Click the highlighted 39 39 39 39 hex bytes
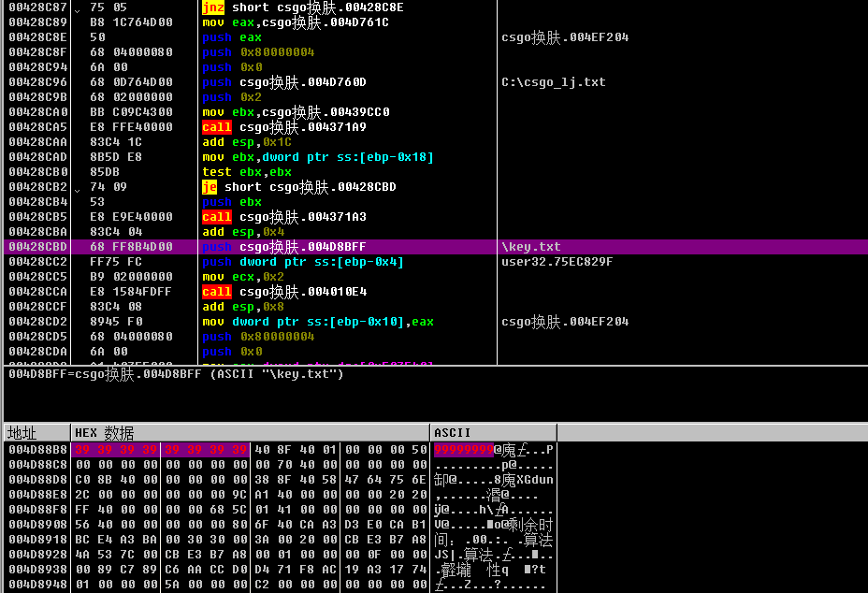The width and height of the screenshot is (868, 593). [x=161, y=450]
